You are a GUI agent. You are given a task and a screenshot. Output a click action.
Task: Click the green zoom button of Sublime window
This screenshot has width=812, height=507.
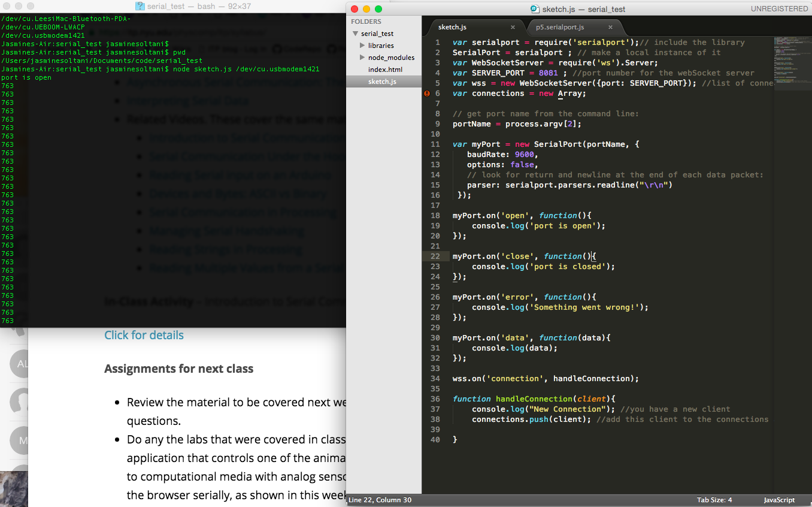pyautogui.click(x=378, y=9)
